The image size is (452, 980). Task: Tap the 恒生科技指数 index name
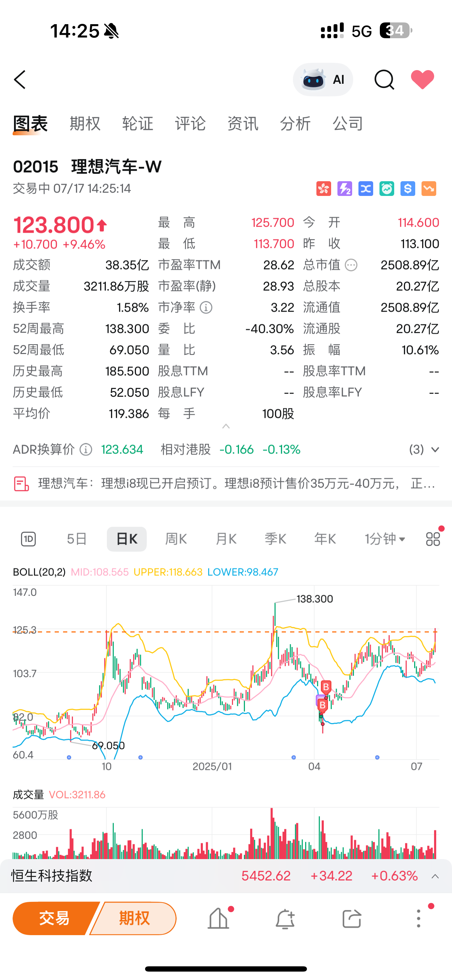coord(52,876)
